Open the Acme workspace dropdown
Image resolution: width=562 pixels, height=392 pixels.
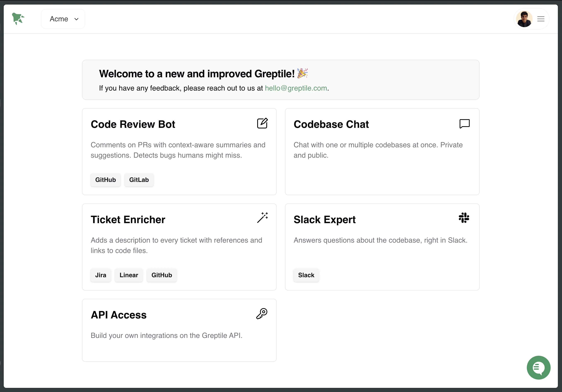(63, 19)
